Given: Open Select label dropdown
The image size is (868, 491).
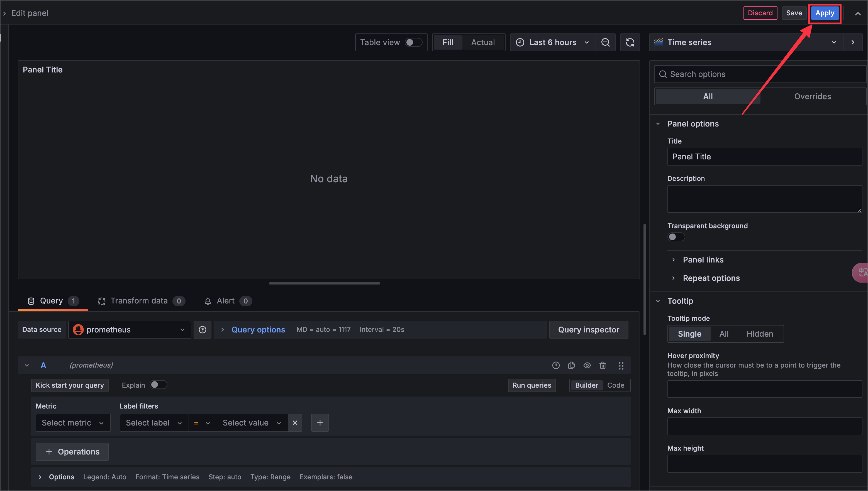Looking at the screenshot, I should click(154, 422).
